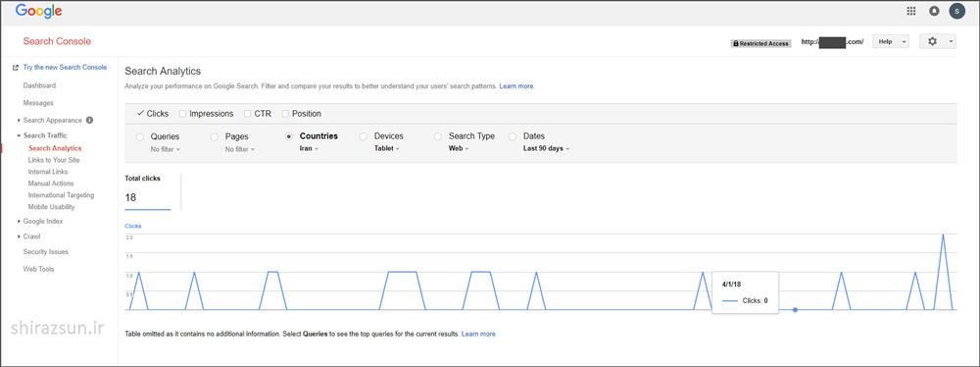This screenshot has width=980, height=367.
Task: Open the Google apps grid icon
Action: (911, 11)
